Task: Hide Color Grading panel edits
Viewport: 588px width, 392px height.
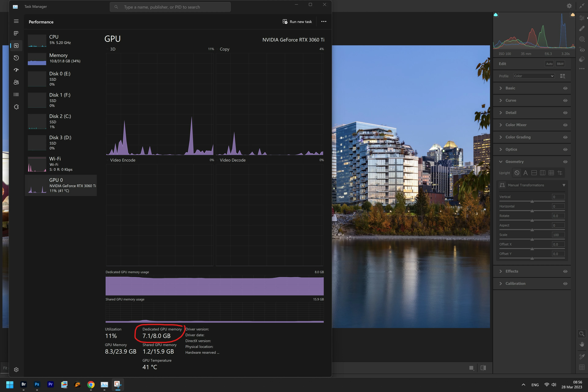Action: pos(565,137)
